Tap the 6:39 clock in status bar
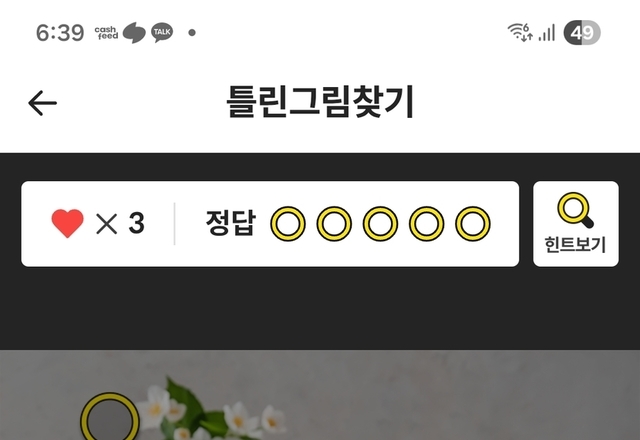Viewport: 640px width, 440px height. pyautogui.click(x=60, y=33)
